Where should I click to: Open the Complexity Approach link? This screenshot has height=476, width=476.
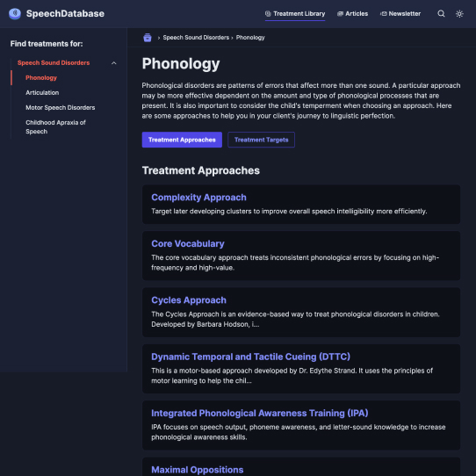click(198, 198)
